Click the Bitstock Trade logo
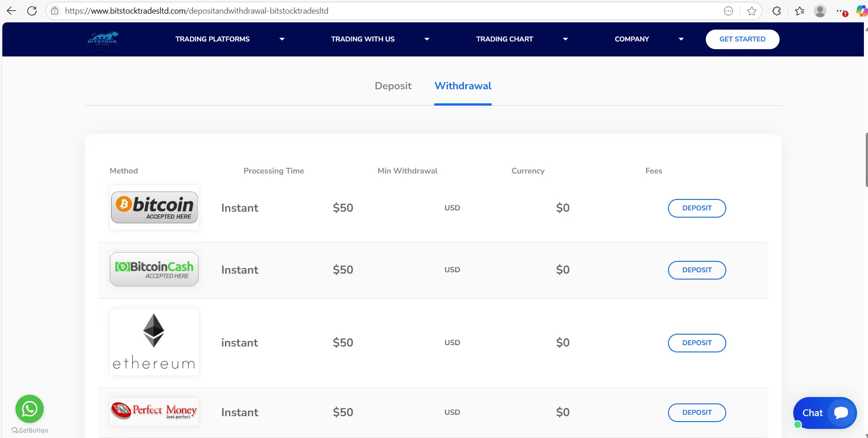The image size is (868, 438). 103,39
